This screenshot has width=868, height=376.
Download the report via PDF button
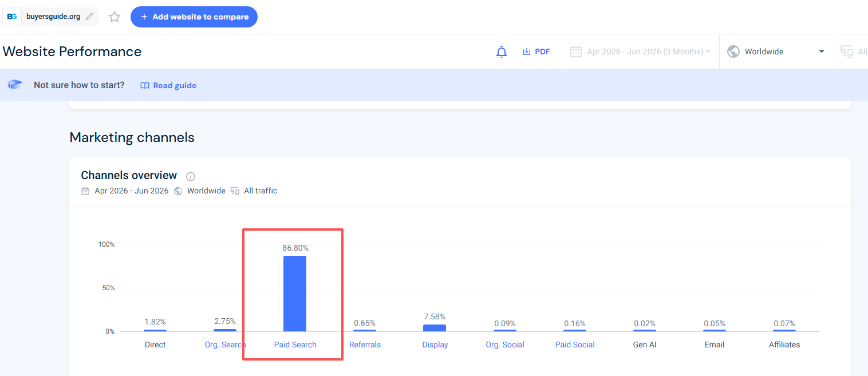pyautogui.click(x=536, y=52)
